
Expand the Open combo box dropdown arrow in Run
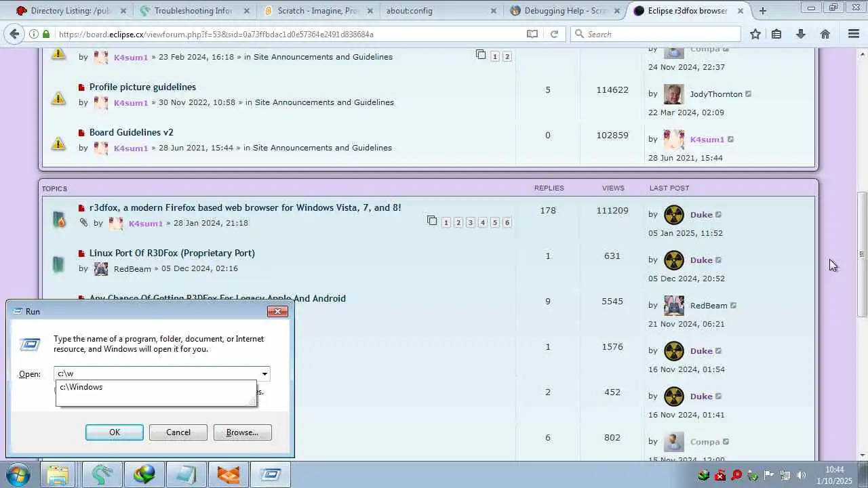[264, 373]
